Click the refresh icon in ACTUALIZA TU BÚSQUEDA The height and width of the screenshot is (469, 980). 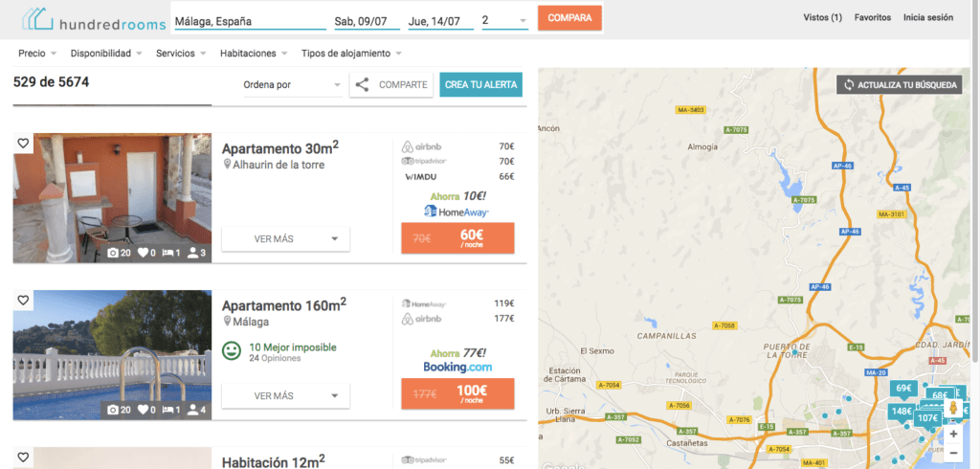point(849,85)
